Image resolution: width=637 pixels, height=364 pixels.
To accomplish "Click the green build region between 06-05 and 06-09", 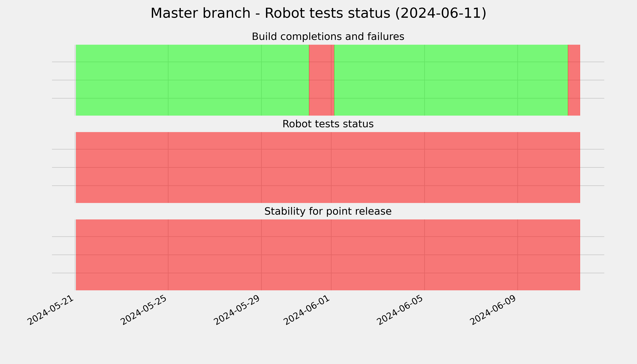I will 471,80.
